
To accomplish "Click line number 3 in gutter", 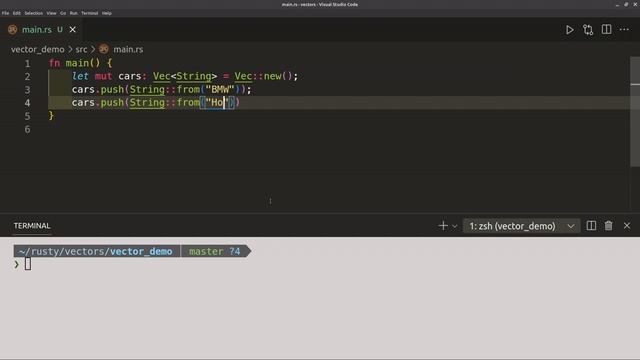I will pos(27,90).
